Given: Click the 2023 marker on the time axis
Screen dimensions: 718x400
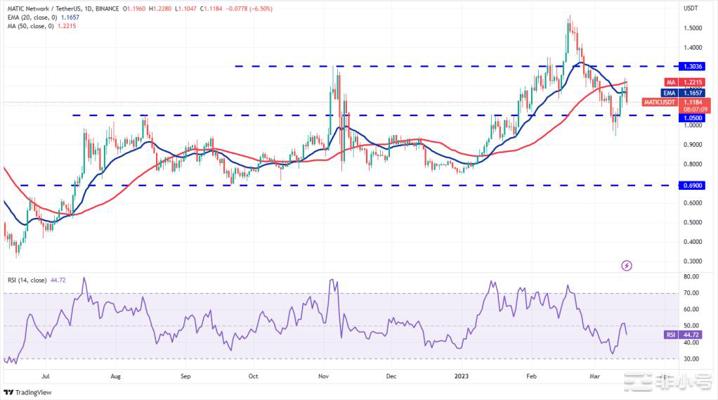Looking at the screenshot, I should coord(460,377).
